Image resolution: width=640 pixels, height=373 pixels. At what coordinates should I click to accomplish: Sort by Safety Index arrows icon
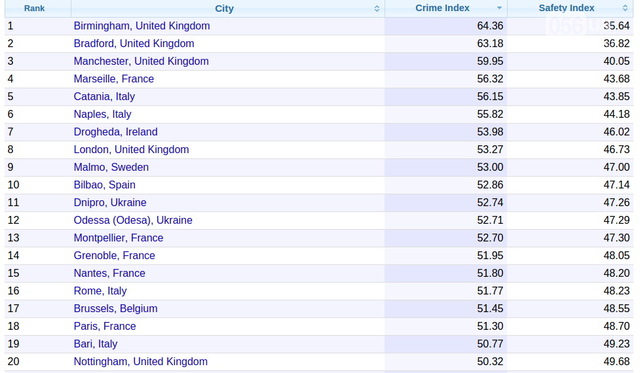point(625,8)
